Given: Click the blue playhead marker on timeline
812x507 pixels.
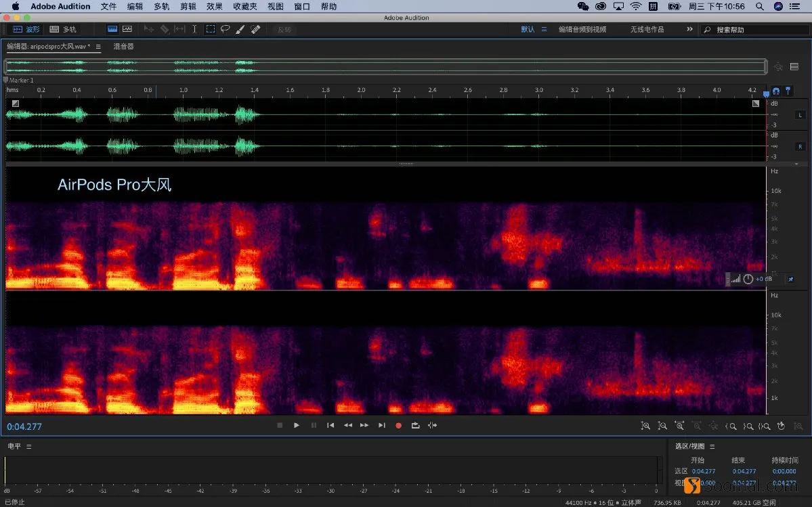Looking at the screenshot, I should coord(767,93).
